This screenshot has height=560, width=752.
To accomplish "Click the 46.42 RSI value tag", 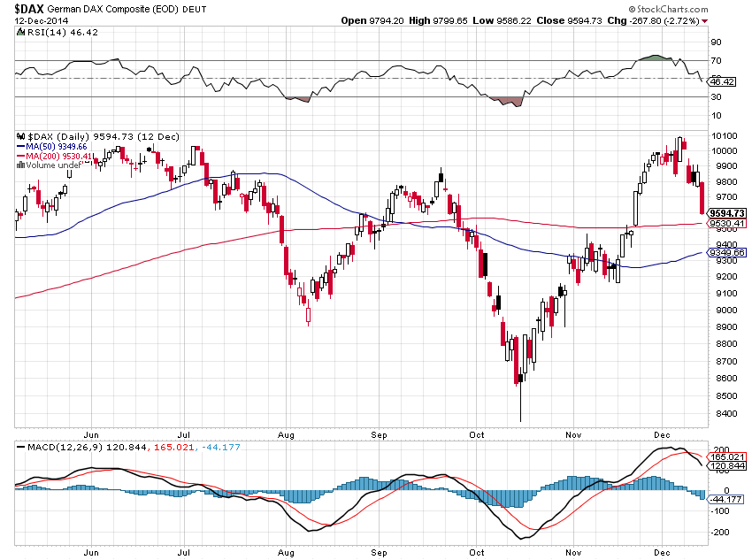I will click(x=723, y=81).
